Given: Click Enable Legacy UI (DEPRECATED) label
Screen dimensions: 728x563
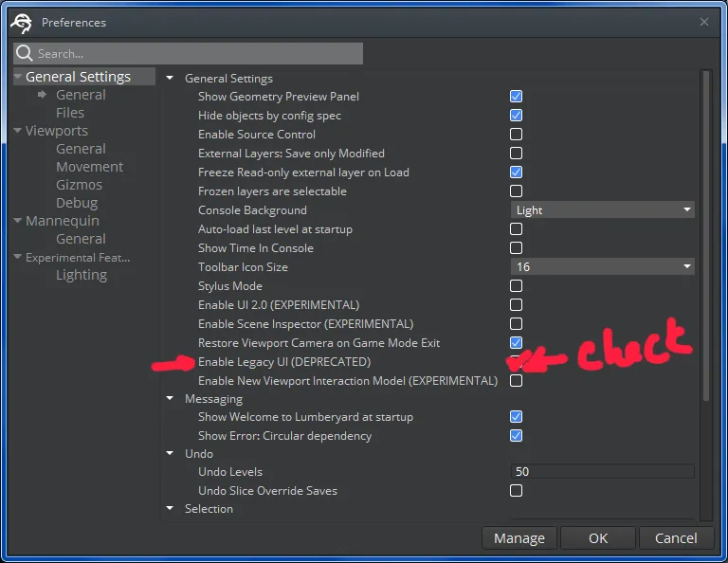Looking at the screenshot, I should [x=284, y=361].
